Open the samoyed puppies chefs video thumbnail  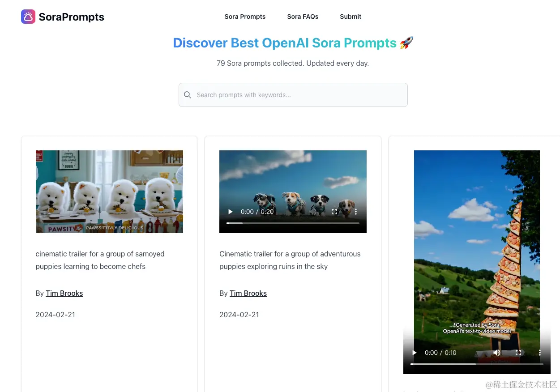tap(109, 192)
